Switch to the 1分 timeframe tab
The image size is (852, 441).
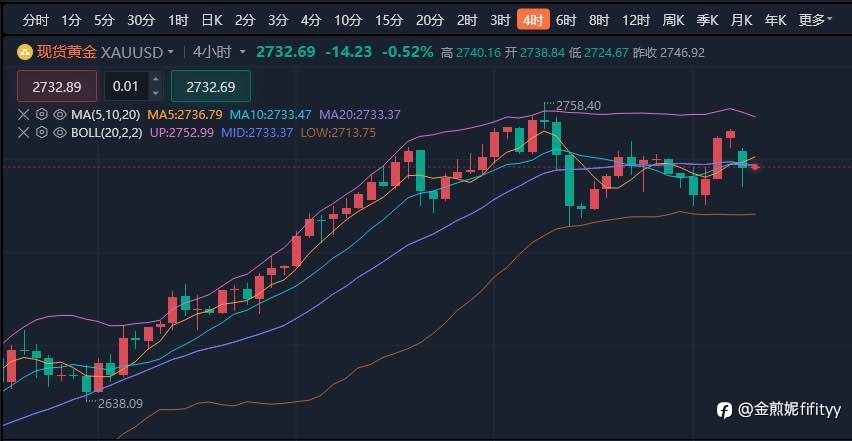point(71,21)
